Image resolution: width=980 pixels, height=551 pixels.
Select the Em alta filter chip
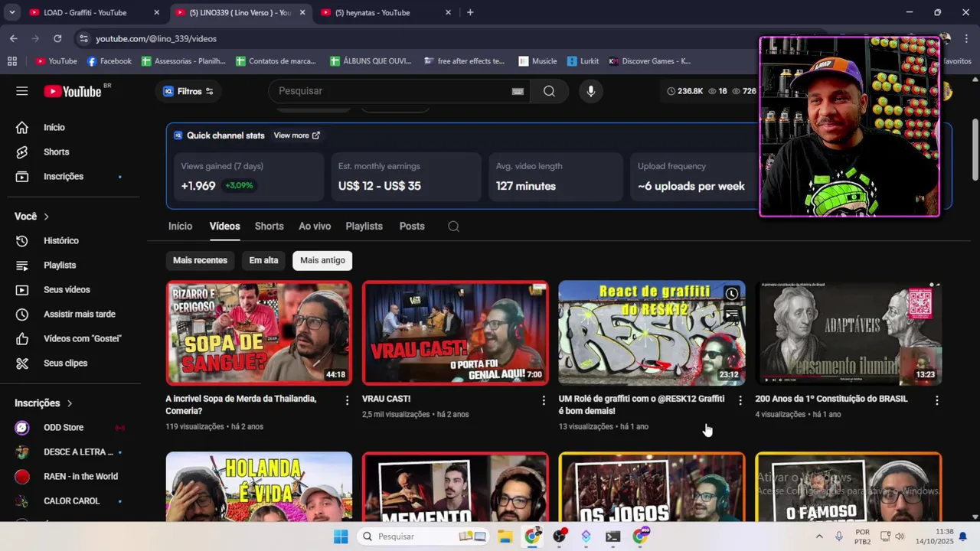[263, 260]
